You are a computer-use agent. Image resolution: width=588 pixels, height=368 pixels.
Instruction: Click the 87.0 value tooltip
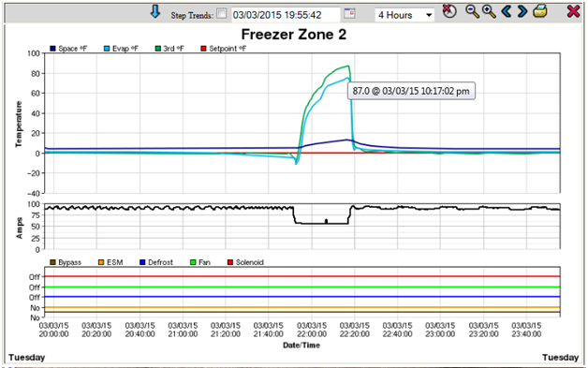click(411, 91)
